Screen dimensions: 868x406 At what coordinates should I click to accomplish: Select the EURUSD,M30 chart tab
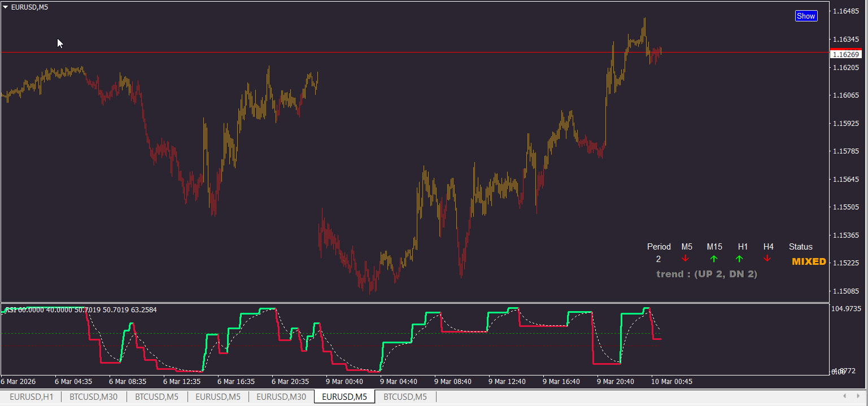pos(281,397)
